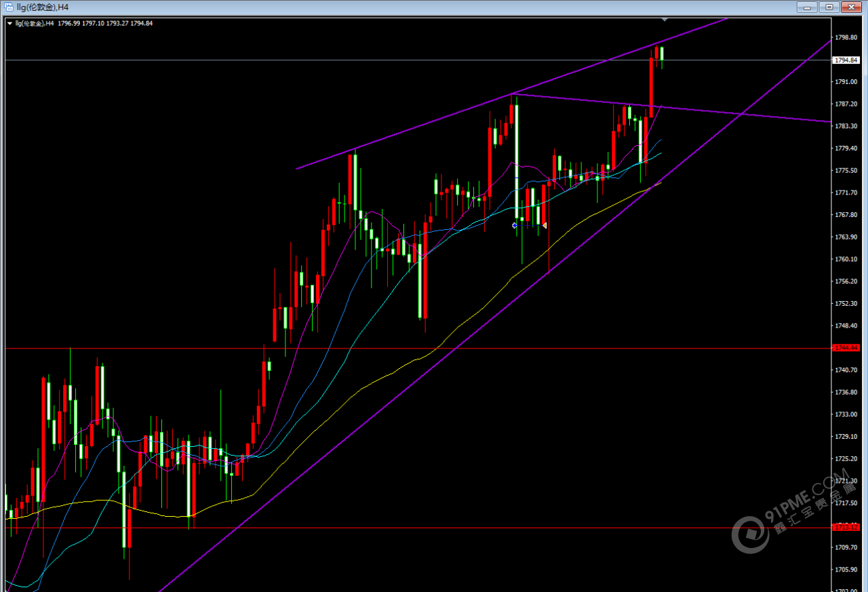This screenshot has width=868, height=592.
Task: Click the 1709.70 price scale label
Action: click(x=846, y=547)
